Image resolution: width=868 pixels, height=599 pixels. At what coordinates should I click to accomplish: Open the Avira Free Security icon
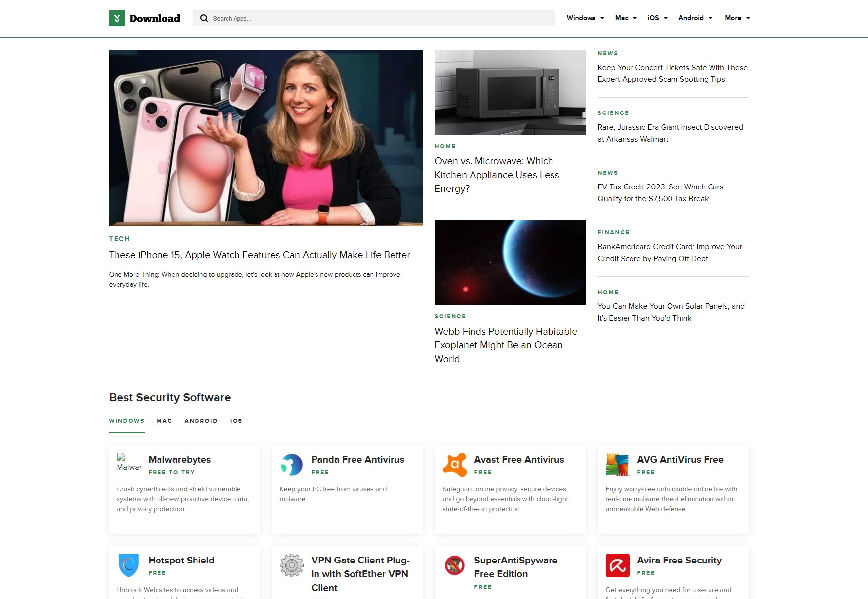pyautogui.click(x=618, y=565)
